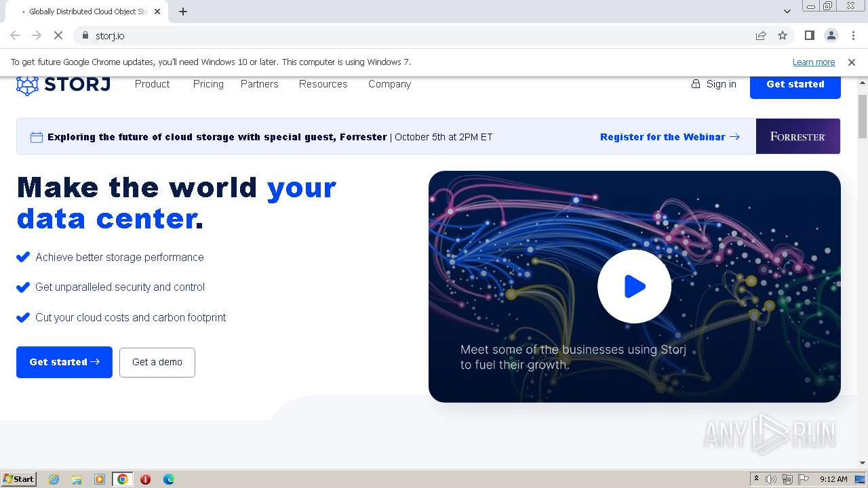The image size is (868, 488).
Task: Click the Show desktop tray monitor icon
Action: [x=860, y=479]
